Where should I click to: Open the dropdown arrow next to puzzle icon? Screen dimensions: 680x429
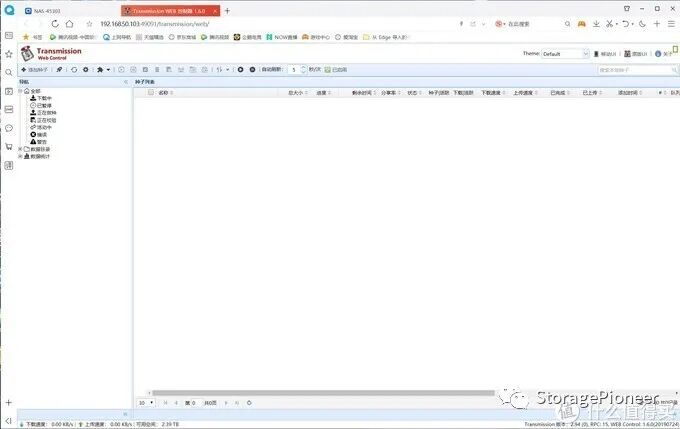click(108, 69)
